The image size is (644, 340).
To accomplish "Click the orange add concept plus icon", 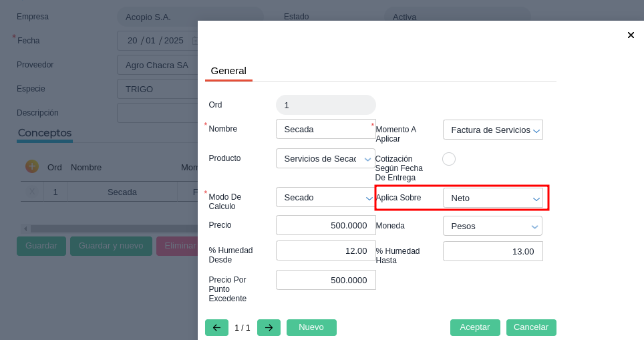I will 31,166.
